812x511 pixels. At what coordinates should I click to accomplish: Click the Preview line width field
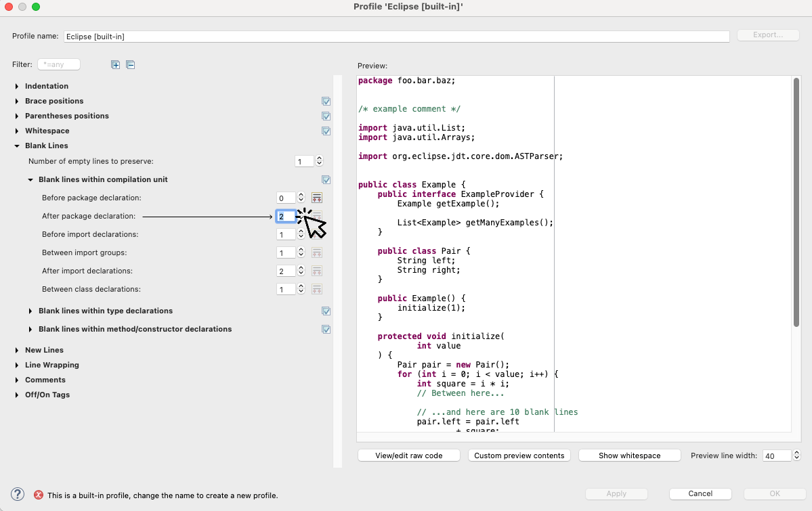click(777, 456)
